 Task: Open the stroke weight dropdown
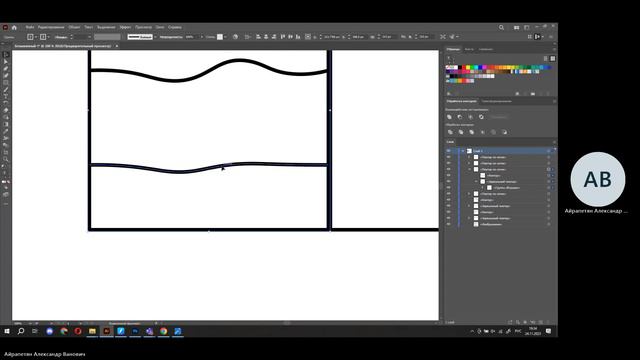point(89,37)
